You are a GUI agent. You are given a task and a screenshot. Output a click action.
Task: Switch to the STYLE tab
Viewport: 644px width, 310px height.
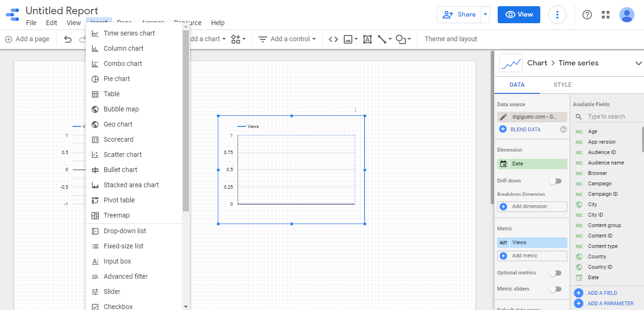point(563,85)
